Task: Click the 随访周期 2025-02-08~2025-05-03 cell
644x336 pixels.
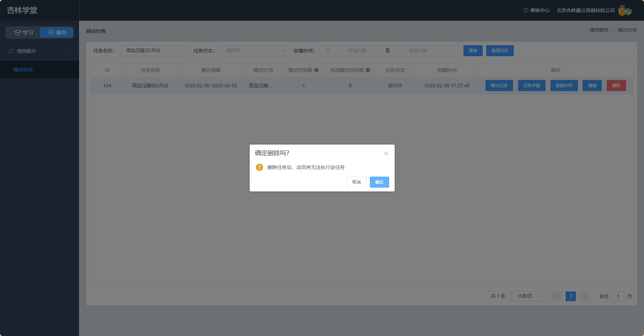Action: (211, 86)
